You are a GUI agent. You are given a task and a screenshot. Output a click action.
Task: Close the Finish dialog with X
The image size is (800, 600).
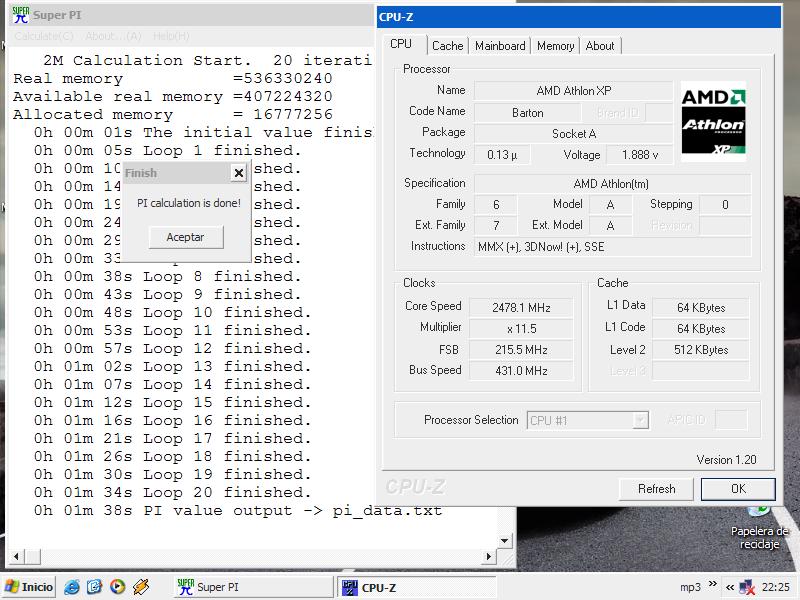pos(238,173)
